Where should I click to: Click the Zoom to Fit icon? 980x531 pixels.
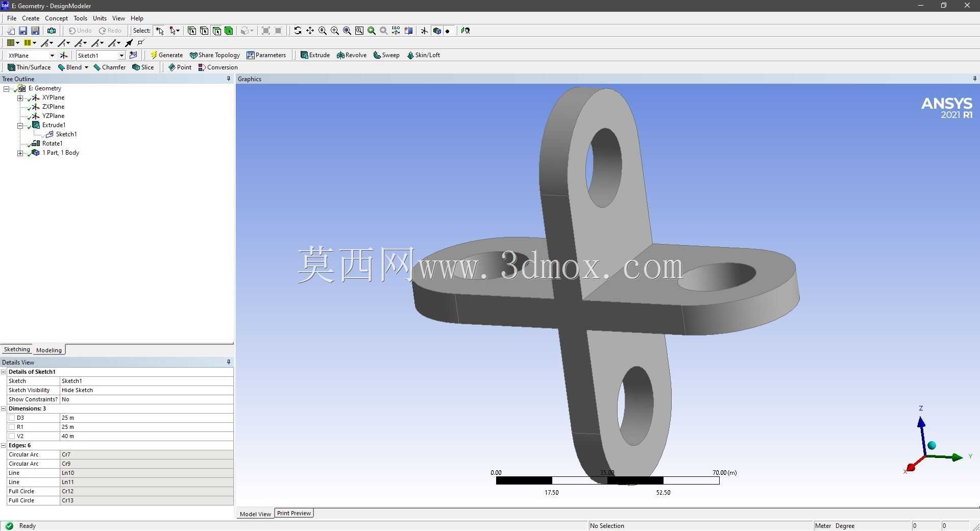[347, 31]
